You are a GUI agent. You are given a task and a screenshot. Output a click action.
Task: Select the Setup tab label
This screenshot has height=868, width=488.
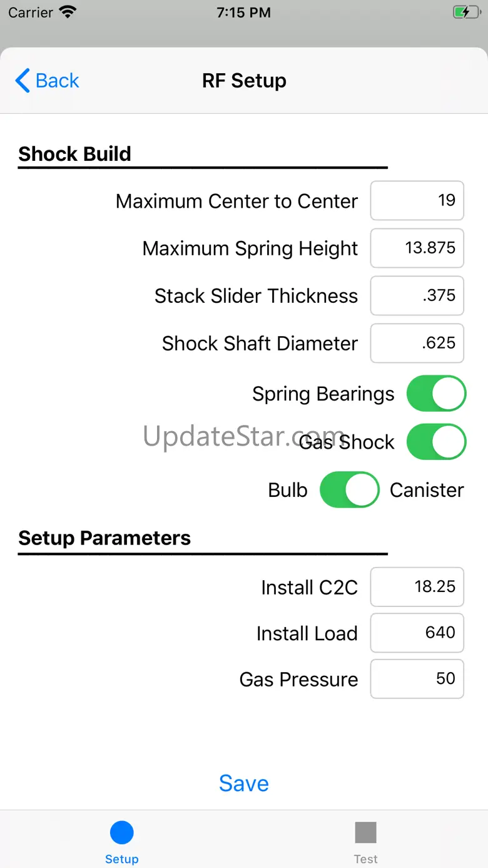tap(121, 859)
